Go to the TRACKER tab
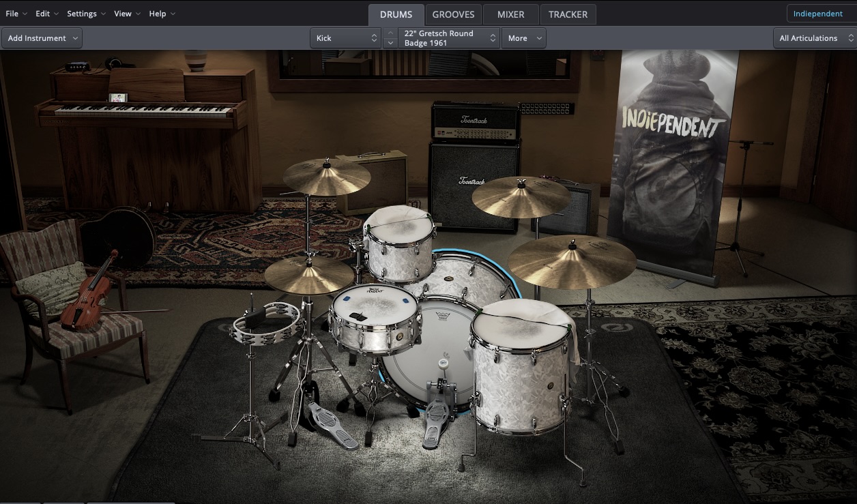Screen dimensions: 857x504 (568, 14)
